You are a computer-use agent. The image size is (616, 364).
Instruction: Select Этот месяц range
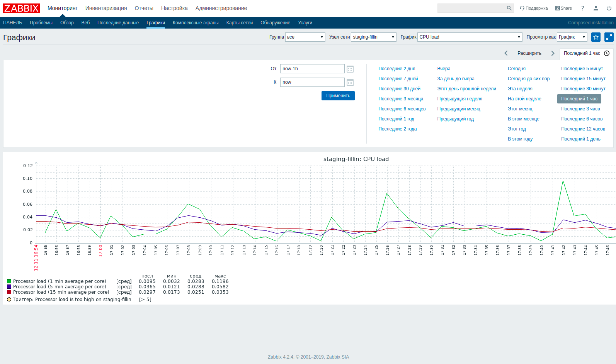pos(520,109)
